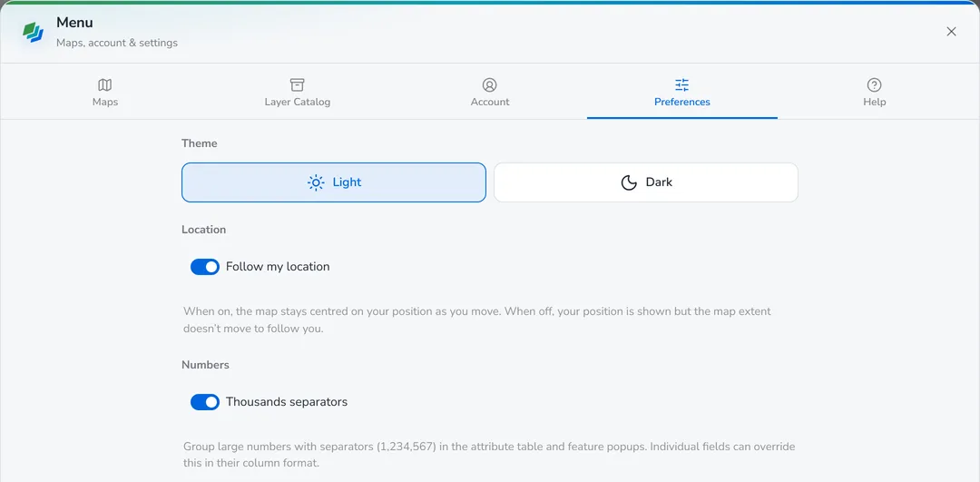Viewport: 980px width, 482px height.
Task: Click the 'Follow my location' label text
Action: 278,267
